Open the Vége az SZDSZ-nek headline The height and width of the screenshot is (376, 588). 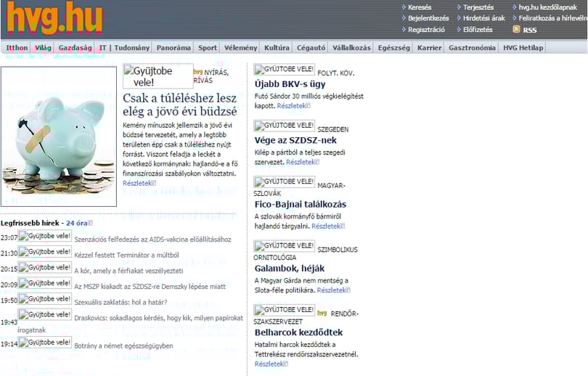click(x=295, y=140)
